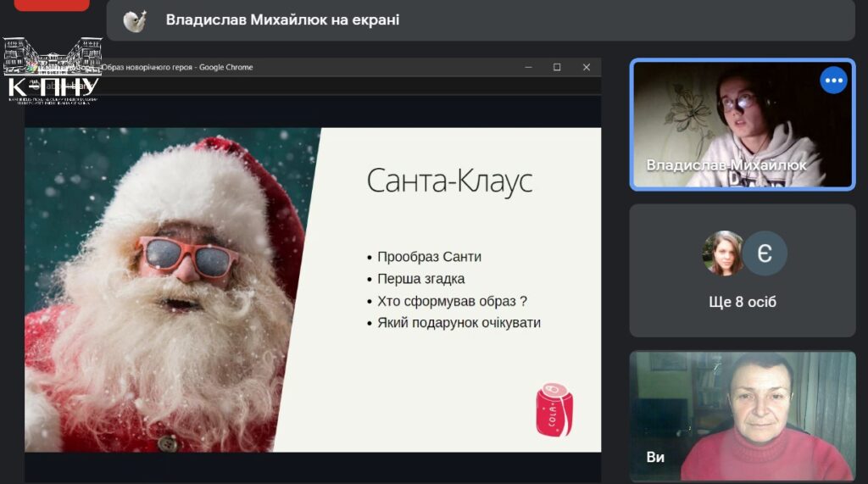This screenshot has width=868, height=484.
Task: Close the shared Chrome presentation window
Action: [x=586, y=67]
